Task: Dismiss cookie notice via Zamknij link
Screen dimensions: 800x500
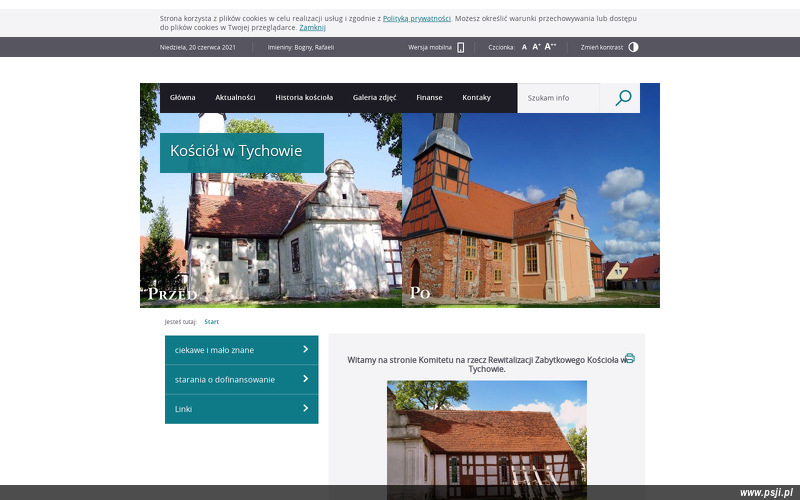Action: coord(312,27)
